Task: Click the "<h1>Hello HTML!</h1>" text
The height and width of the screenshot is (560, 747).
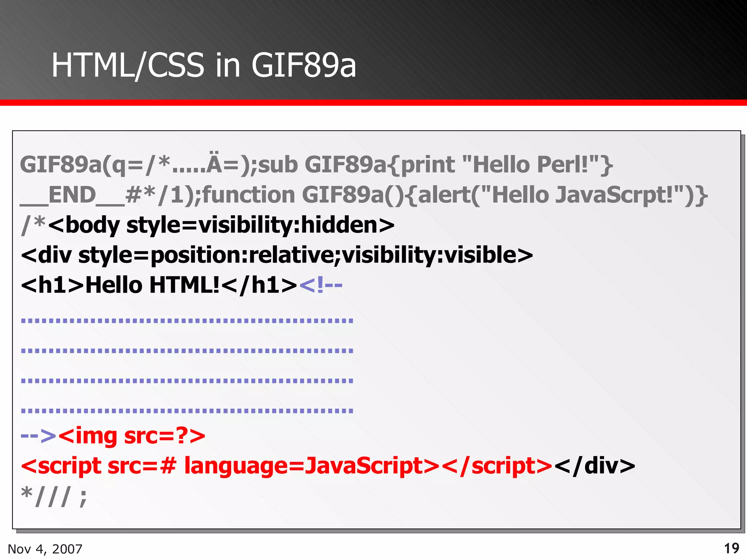Action: pos(159,285)
